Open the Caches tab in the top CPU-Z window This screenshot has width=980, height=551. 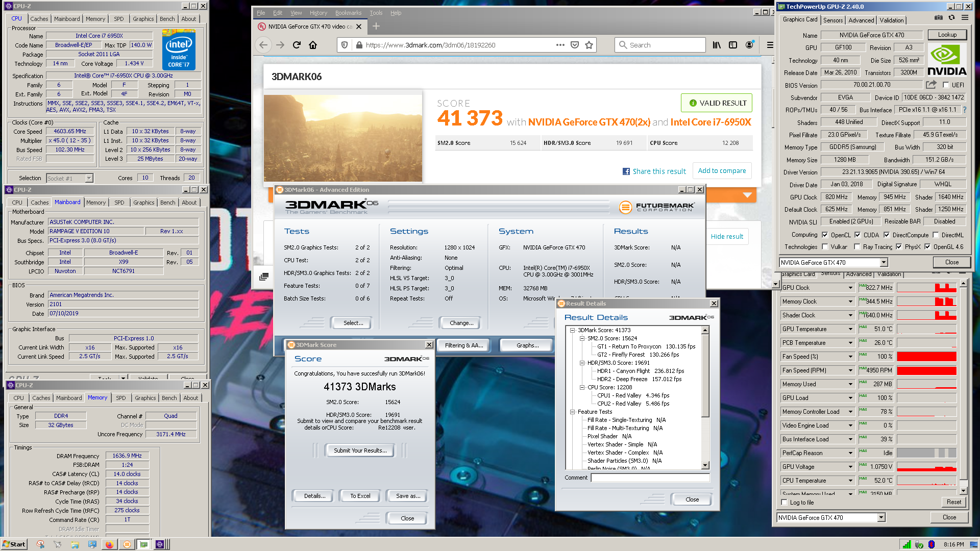click(39, 19)
